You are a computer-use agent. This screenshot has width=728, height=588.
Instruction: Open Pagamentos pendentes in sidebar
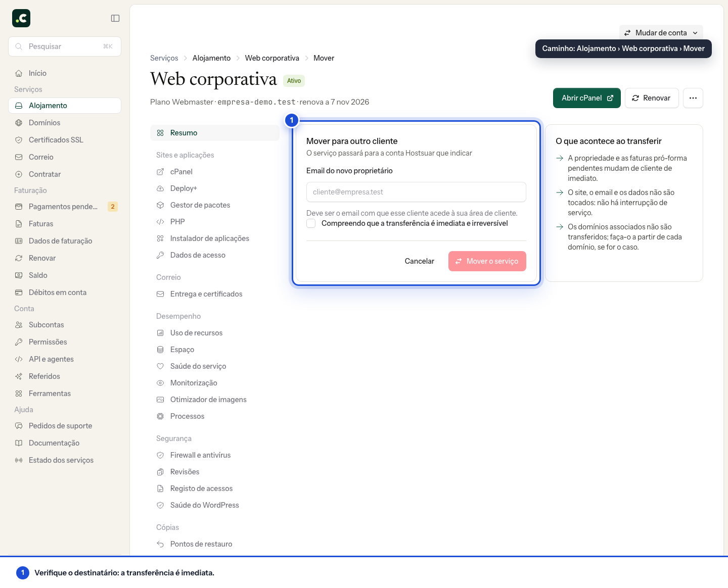[x=65, y=207]
